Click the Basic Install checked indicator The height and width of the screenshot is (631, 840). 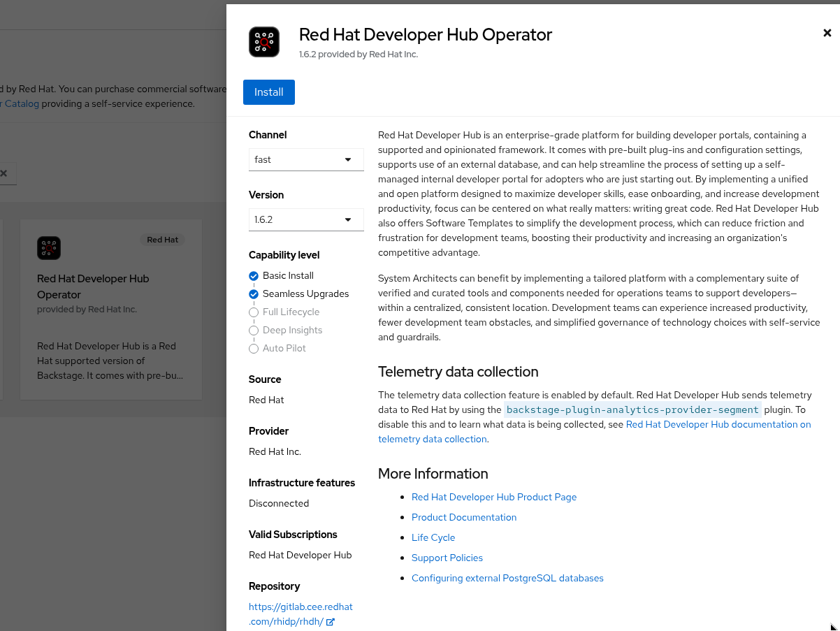pyautogui.click(x=254, y=276)
